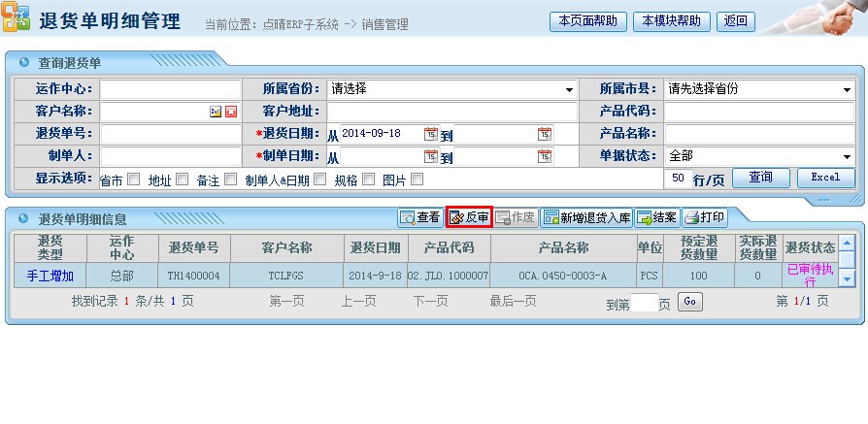Open the 查看 (view) record button
The width and height of the screenshot is (868, 424).
click(420, 217)
